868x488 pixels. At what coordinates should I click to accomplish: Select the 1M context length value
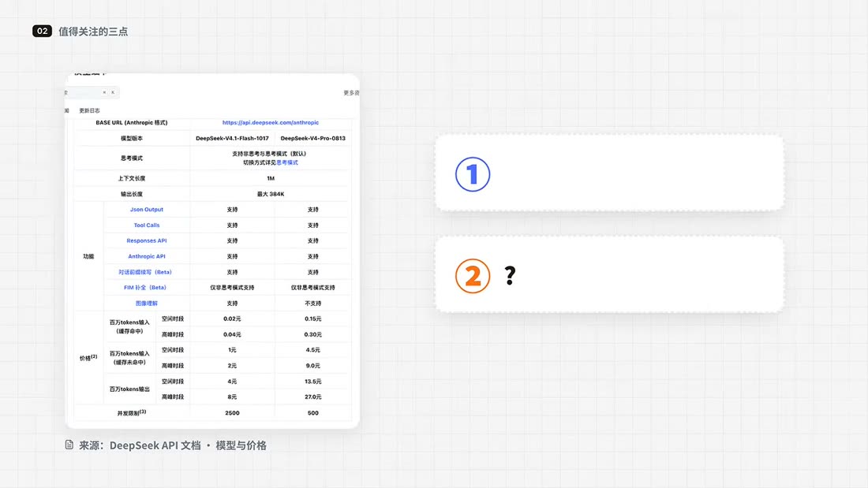click(x=271, y=178)
